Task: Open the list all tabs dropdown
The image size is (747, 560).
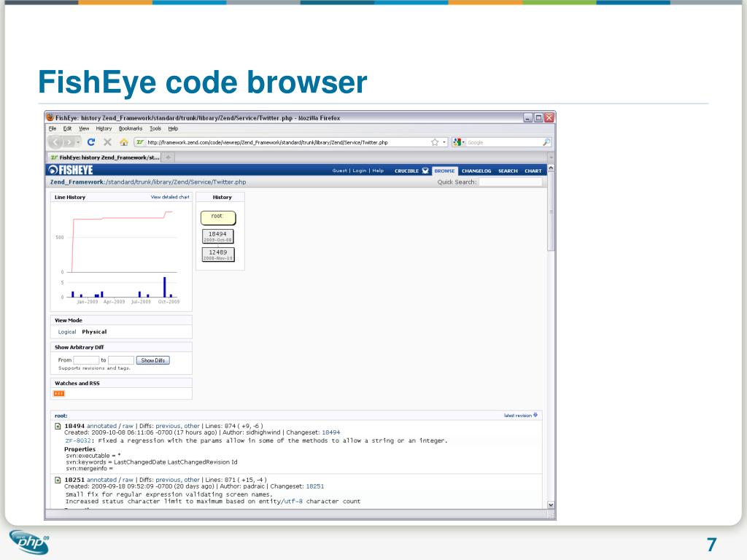Action: (x=551, y=157)
